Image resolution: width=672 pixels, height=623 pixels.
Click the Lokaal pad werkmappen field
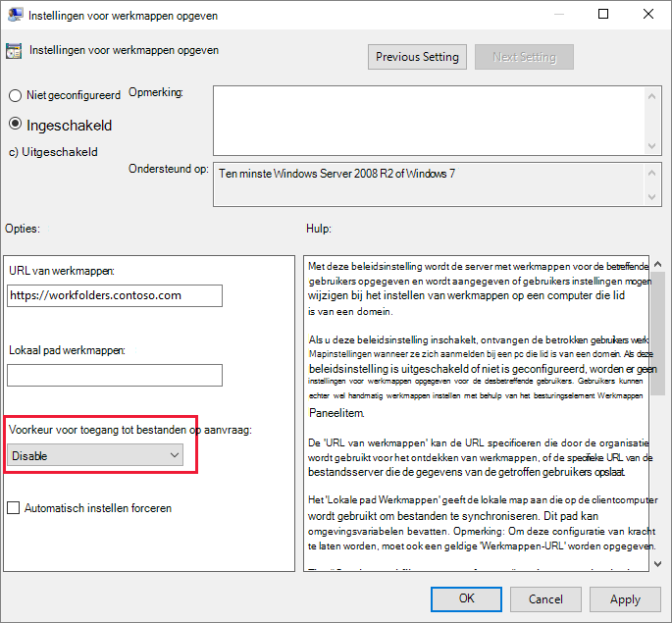(115, 375)
